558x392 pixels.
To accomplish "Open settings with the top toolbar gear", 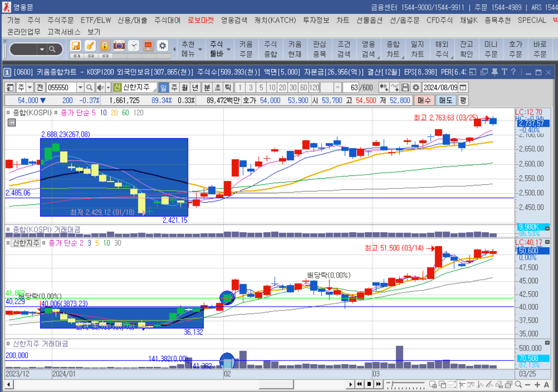I will 163,46.
